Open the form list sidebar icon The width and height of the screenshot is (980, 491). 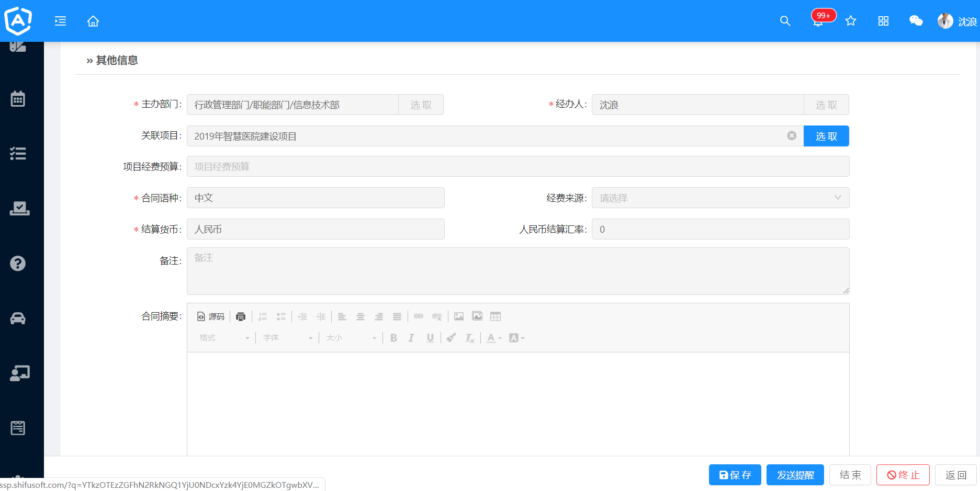point(18,428)
